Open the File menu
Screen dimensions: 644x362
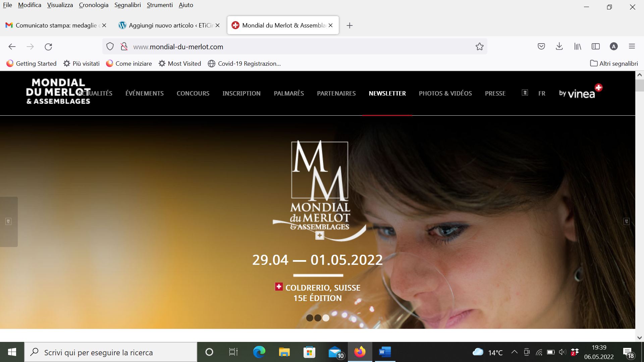pyautogui.click(x=7, y=5)
